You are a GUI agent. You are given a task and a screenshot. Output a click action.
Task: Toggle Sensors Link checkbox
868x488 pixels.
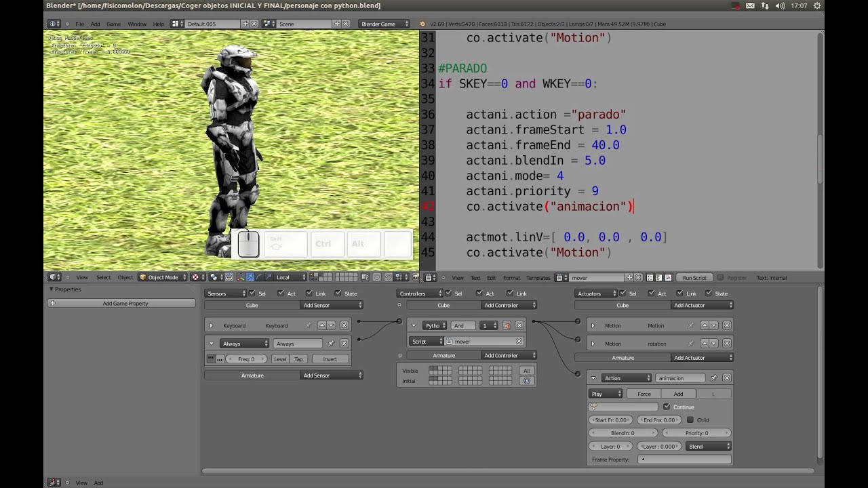[x=309, y=293]
